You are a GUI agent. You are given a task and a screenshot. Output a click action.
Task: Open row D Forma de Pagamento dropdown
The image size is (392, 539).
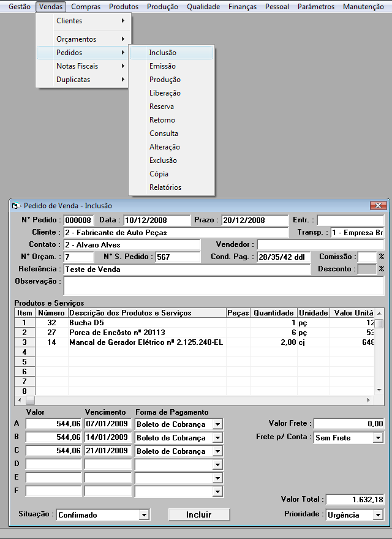[x=217, y=465]
